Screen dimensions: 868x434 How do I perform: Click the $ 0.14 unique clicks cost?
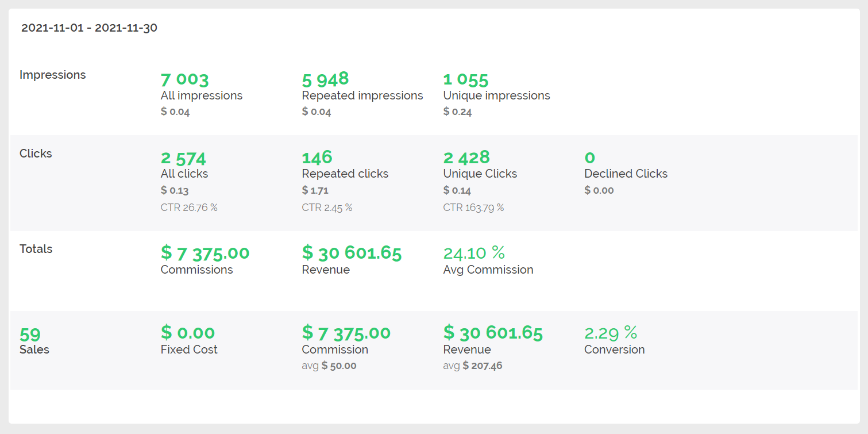pos(457,190)
